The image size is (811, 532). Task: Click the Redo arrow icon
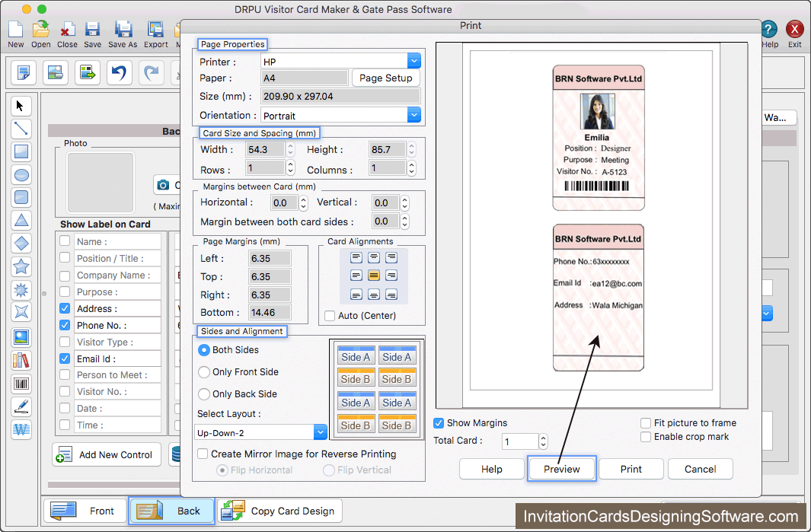(151, 72)
